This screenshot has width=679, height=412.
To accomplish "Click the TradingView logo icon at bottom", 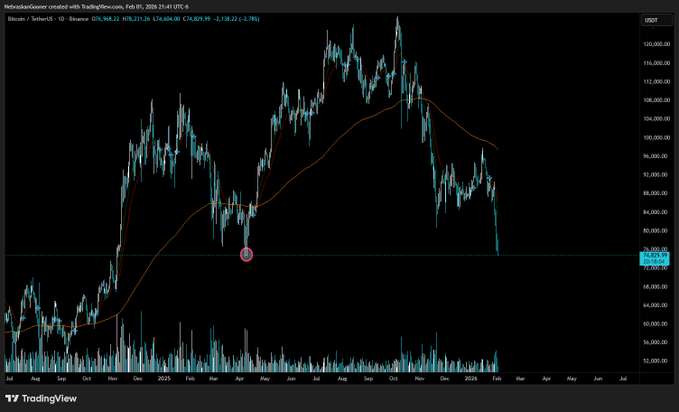I will pyautogui.click(x=12, y=398).
